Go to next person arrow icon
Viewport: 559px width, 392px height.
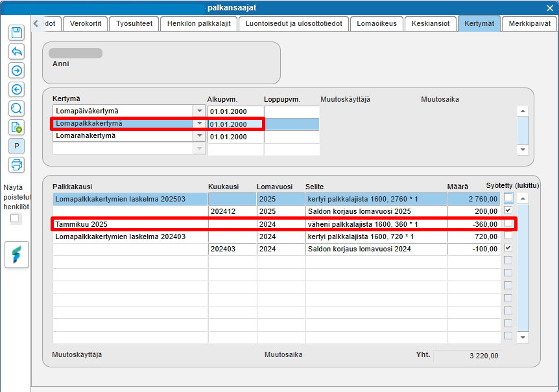17,71
